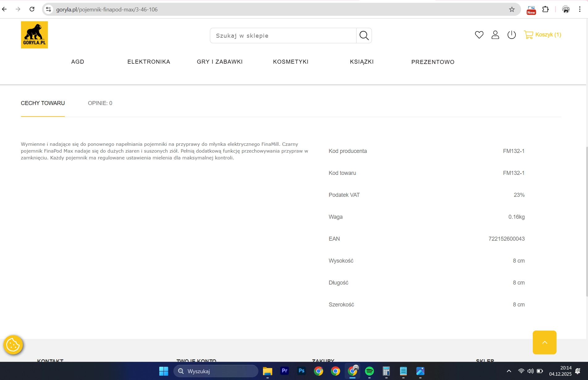The height and width of the screenshot is (380, 588).
Task: Click the yellow scroll-to-top button
Action: pos(544,342)
